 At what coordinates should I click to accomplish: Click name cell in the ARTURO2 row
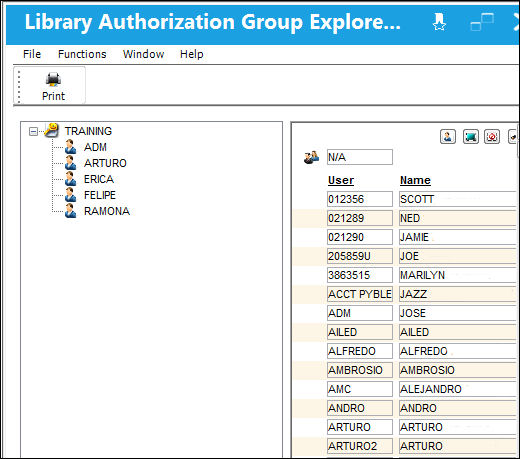[458, 446]
